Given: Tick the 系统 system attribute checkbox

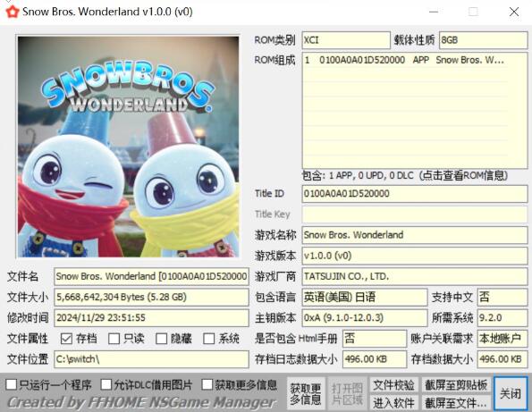Looking at the screenshot, I should (209, 339).
